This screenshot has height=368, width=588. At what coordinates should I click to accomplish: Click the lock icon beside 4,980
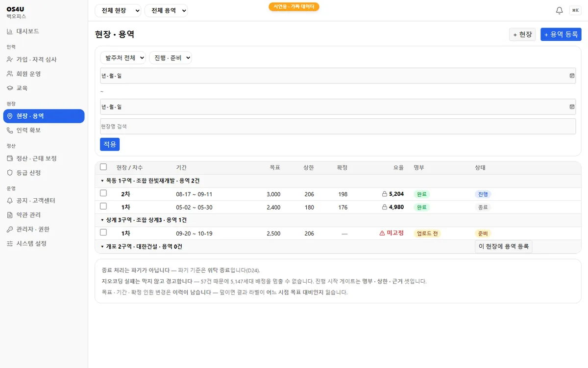tap(384, 207)
